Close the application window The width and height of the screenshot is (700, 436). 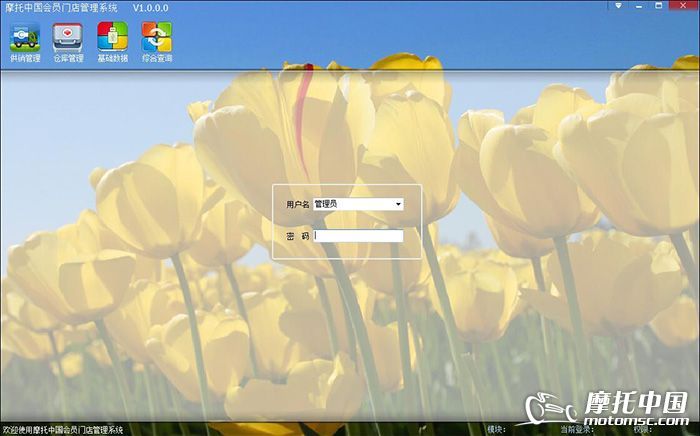coord(682,7)
